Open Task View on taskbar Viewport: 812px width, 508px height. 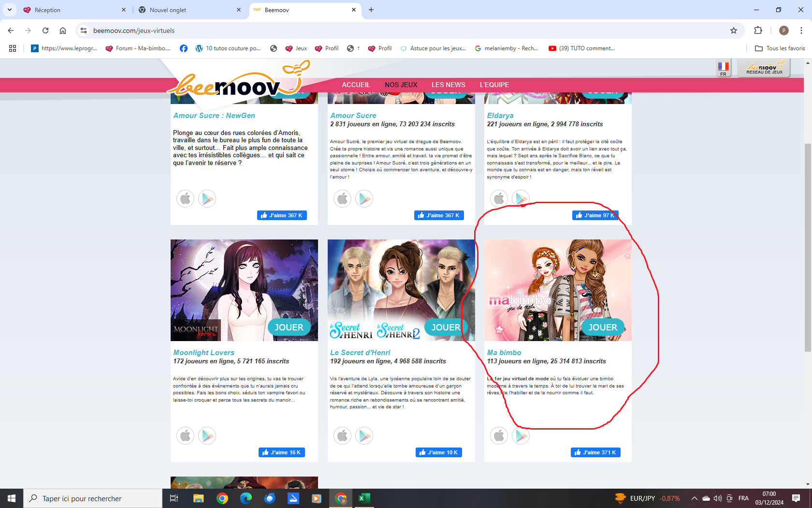pos(174,498)
